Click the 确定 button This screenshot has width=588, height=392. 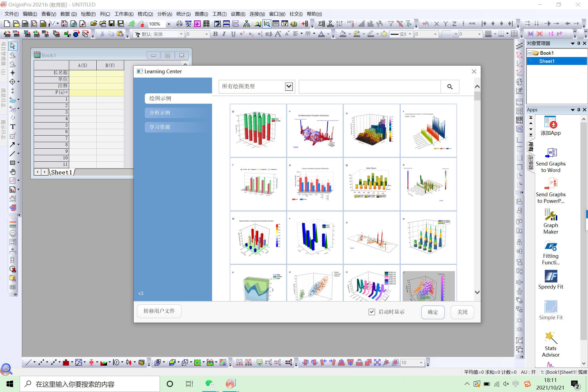click(x=433, y=312)
